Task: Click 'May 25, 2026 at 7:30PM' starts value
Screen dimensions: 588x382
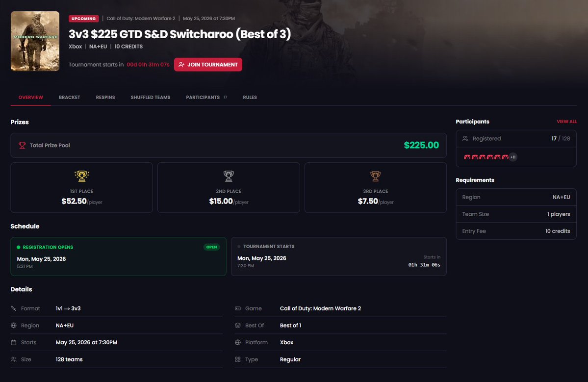Action: tap(87, 342)
